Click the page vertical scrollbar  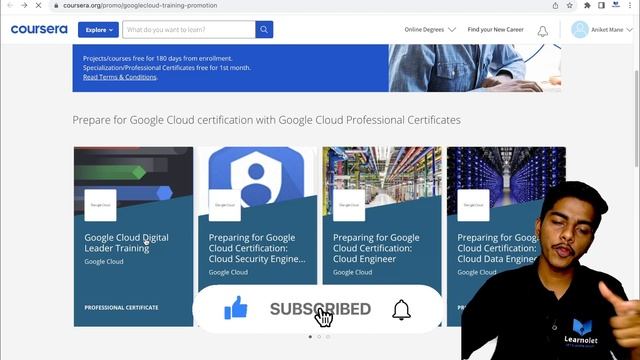pyautogui.click(x=637, y=118)
